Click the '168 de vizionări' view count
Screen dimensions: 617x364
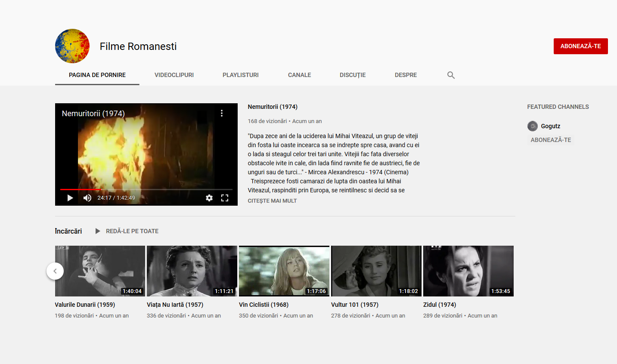[x=267, y=121]
